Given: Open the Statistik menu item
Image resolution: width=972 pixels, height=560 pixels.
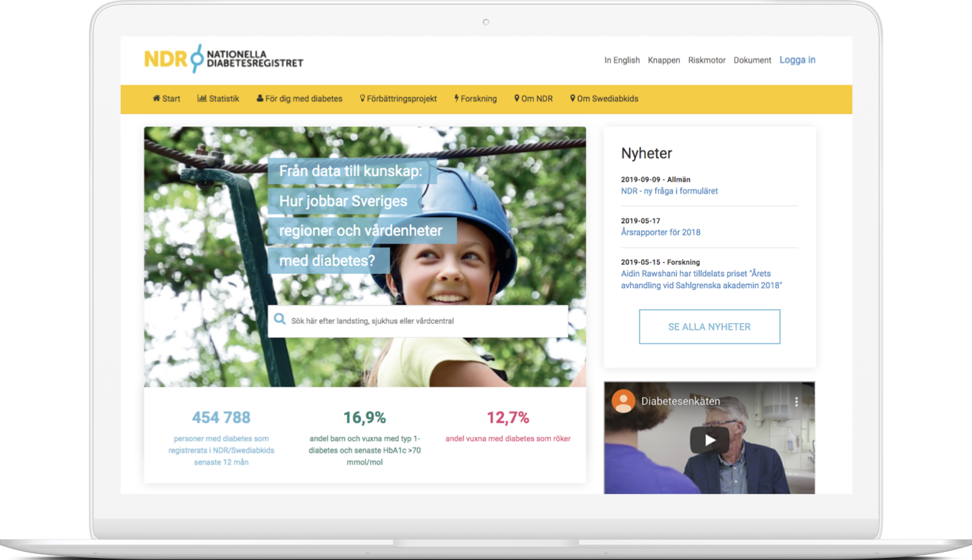Looking at the screenshot, I should (219, 99).
